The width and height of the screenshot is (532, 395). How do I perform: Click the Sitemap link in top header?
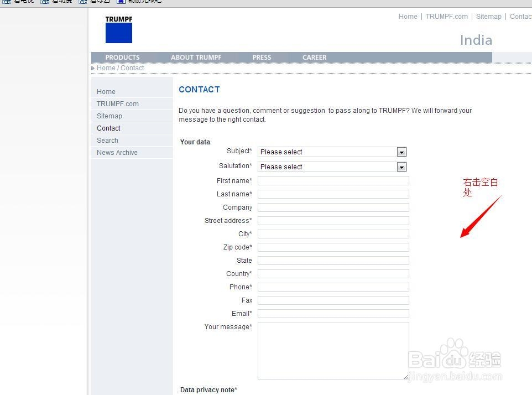(488, 16)
